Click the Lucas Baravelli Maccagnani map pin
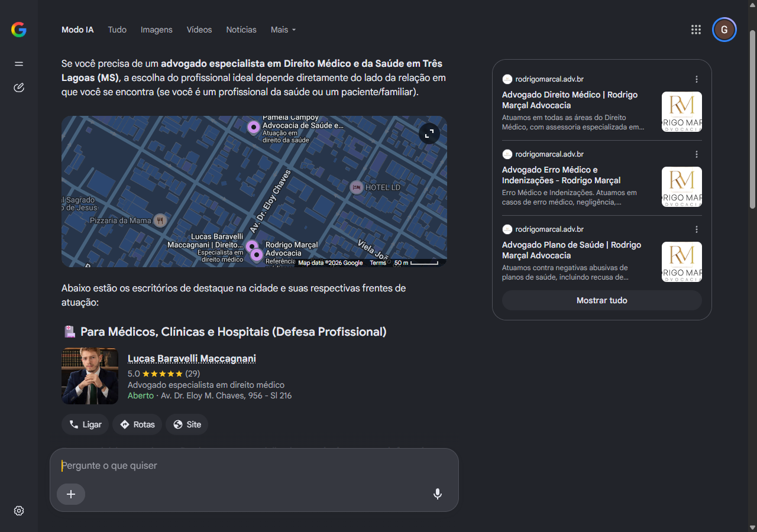This screenshot has height=532, width=757. [252, 246]
